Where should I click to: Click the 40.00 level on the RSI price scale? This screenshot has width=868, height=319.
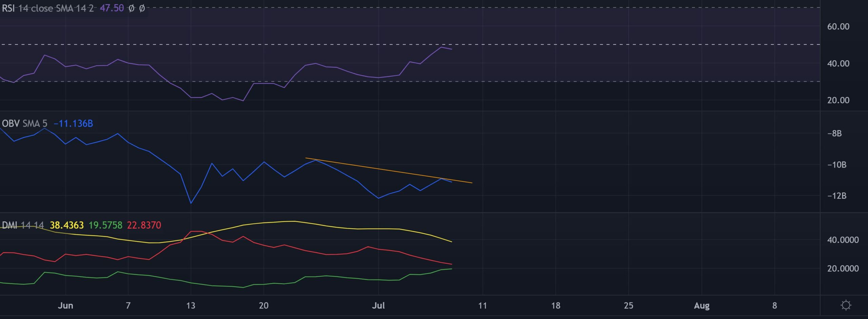(x=837, y=63)
